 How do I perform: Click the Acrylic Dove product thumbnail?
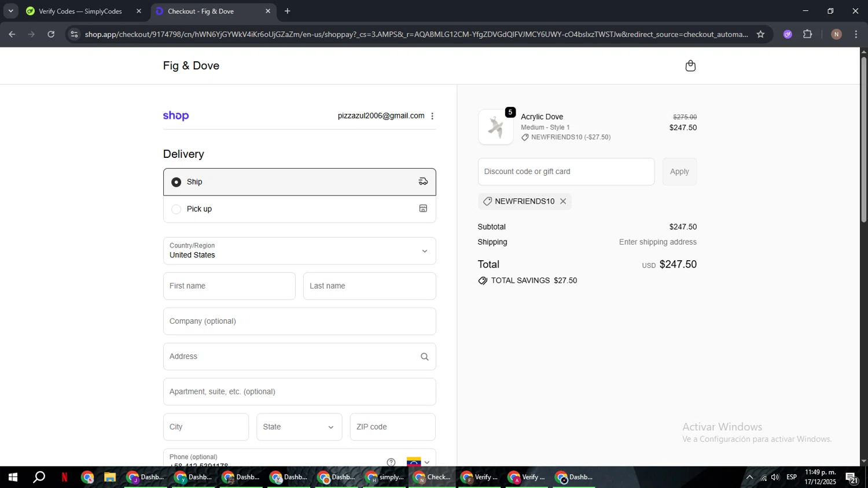coord(496,127)
